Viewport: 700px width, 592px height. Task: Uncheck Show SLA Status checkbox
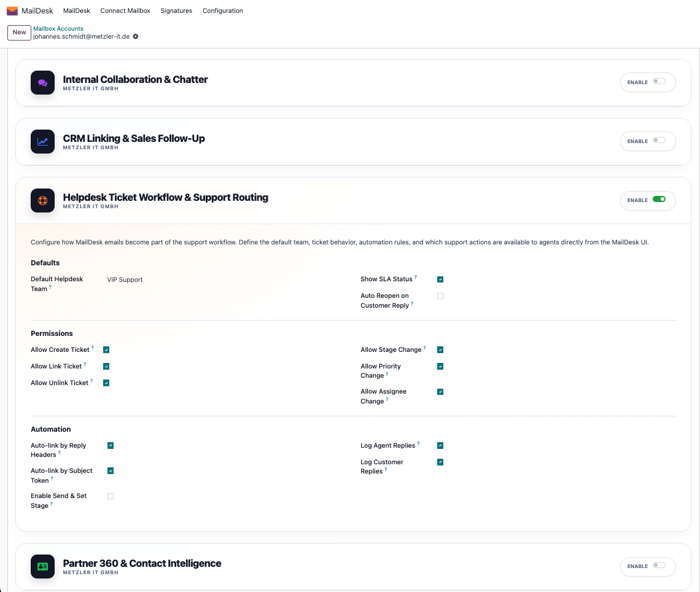tap(440, 279)
